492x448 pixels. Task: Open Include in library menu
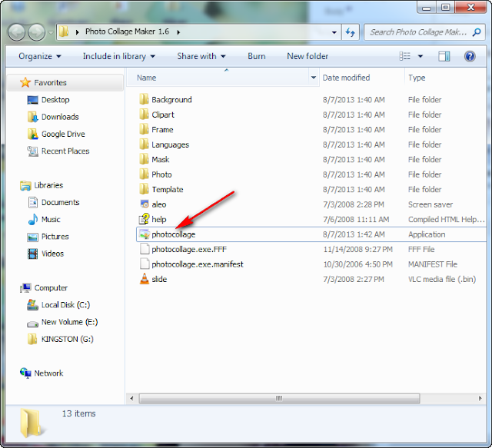pos(119,56)
